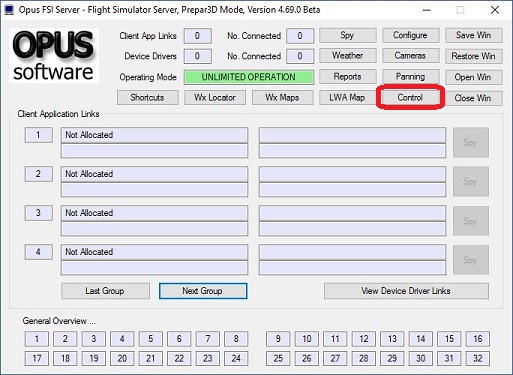The width and height of the screenshot is (513, 375).
Task: Click overview indicator 8
Action: (x=236, y=339)
